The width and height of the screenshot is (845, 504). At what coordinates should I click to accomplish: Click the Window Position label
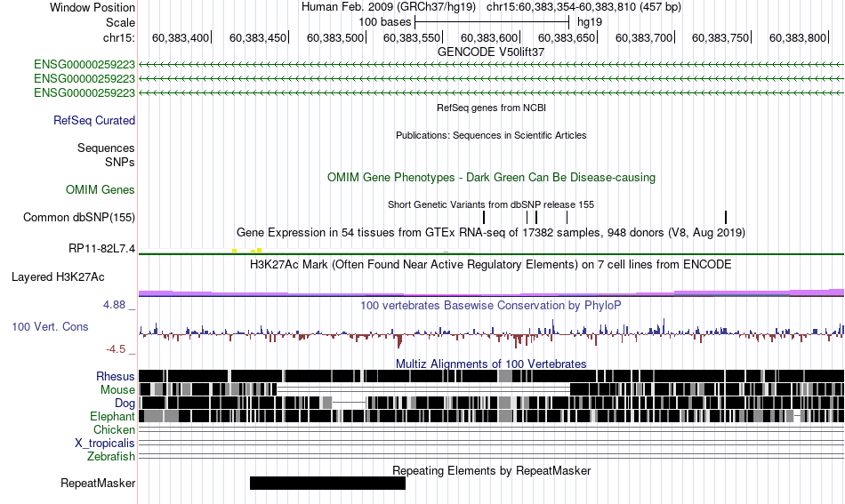pyautogui.click(x=93, y=7)
